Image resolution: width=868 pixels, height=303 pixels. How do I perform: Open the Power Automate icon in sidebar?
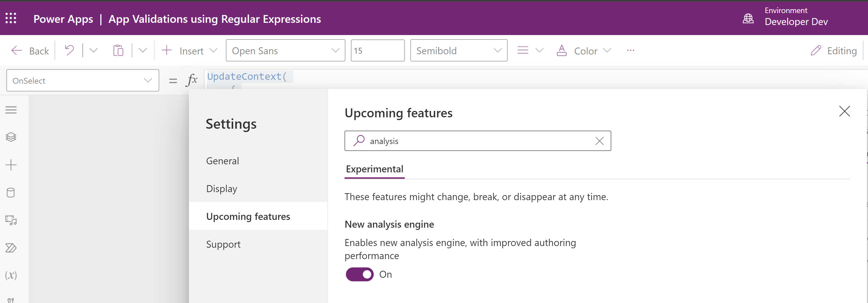11,248
